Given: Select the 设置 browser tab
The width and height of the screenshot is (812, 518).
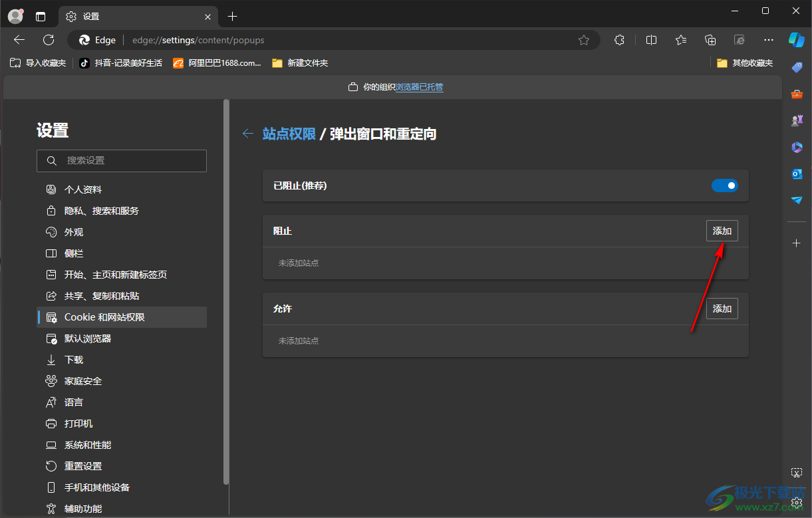Looking at the screenshot, I should pyautogui.click(x=138, y=17).
